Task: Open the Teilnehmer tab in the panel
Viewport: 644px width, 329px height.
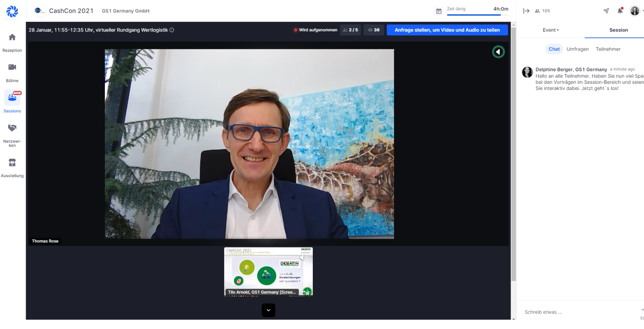Action: 608,49
